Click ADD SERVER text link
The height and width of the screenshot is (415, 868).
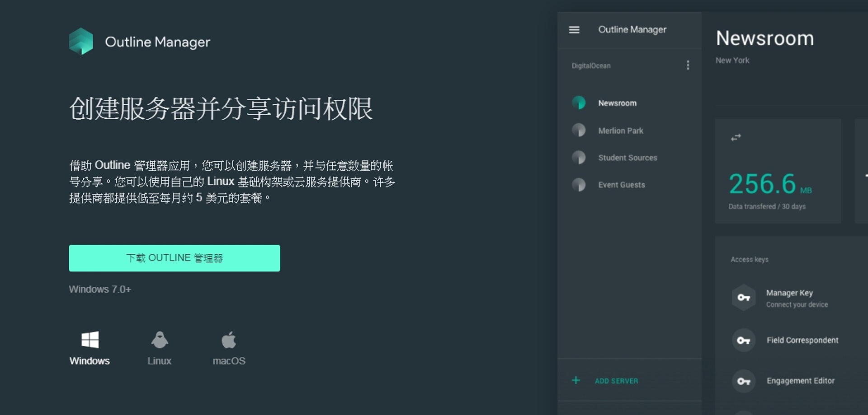coord(616,381)
